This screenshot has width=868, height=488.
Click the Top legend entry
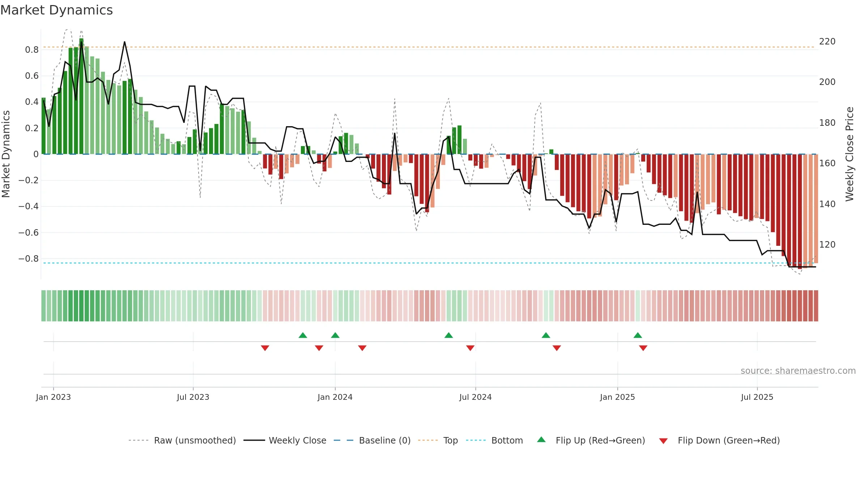(x=438, y=440)
